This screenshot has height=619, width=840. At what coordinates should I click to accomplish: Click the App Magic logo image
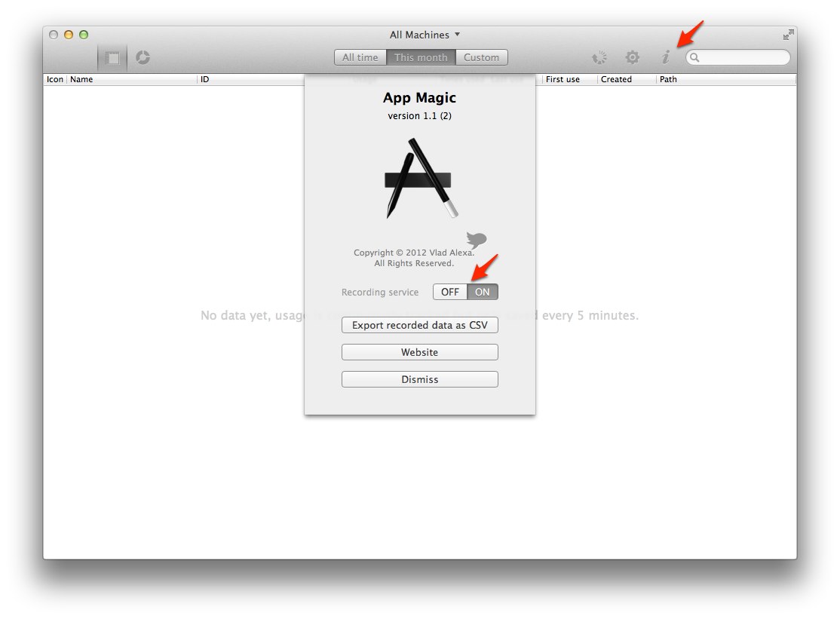[x=420, y=178]
